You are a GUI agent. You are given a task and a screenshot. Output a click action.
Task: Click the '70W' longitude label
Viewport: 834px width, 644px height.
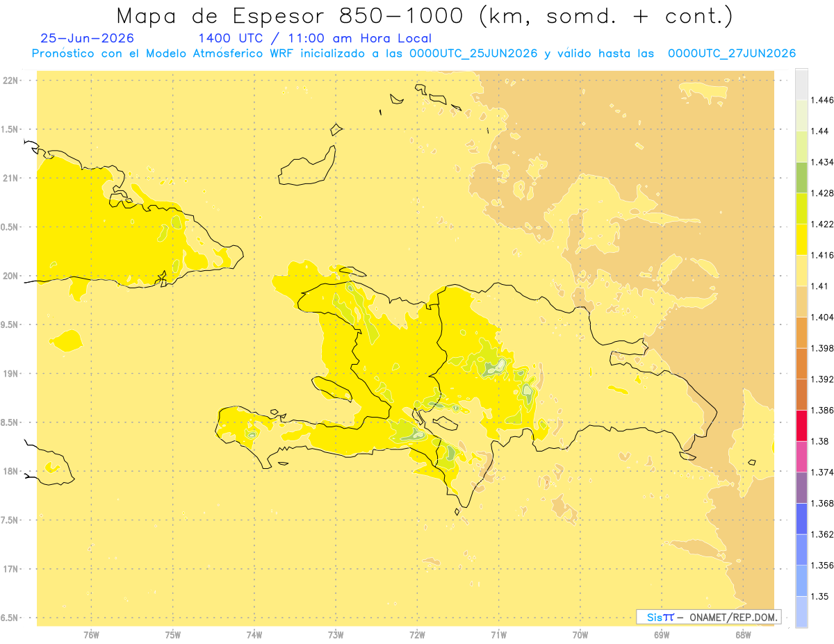[580, 635]
